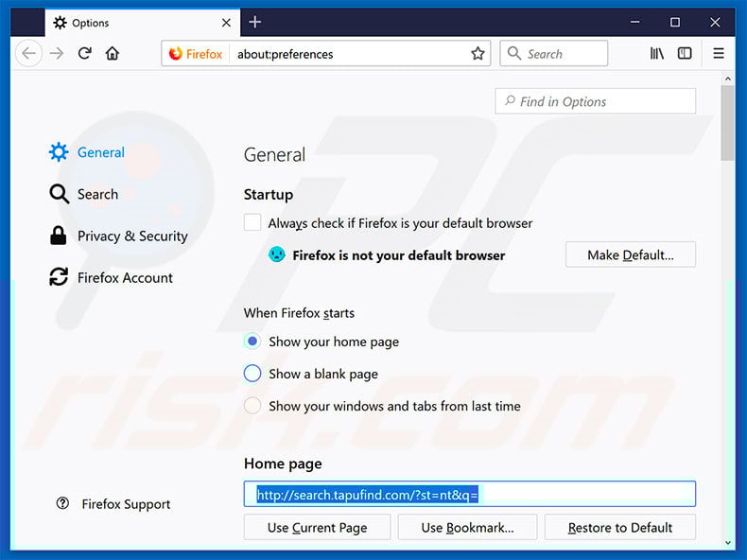Click the Search magnifier icon in sidebar
Viewport: 747px width, 560px height.
[59, 194]
